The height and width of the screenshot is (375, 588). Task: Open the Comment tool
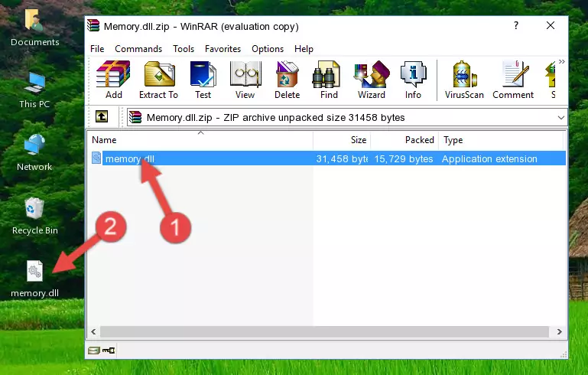click(x=513, y=79)
